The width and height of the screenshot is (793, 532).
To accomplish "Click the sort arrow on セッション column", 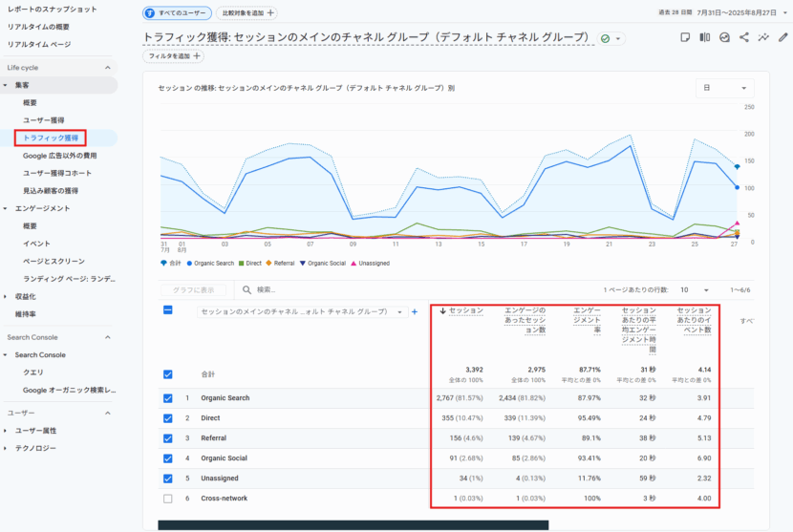I will point(443,311).
